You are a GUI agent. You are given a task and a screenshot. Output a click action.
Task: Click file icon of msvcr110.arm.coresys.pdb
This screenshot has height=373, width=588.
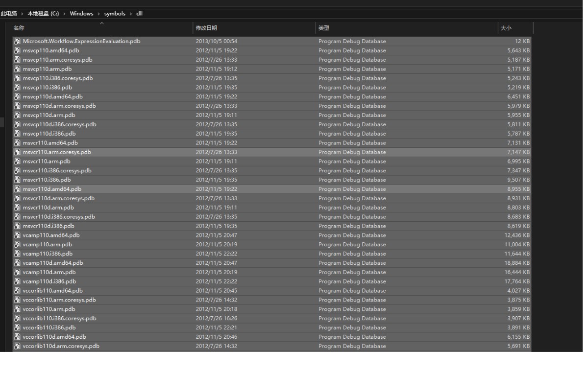(17, 152)
